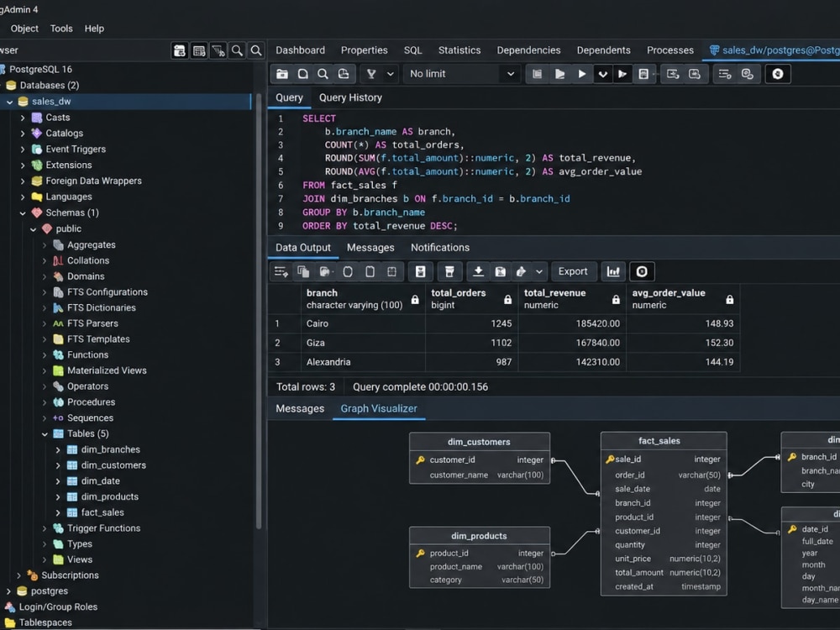Screen dimensions: 840x630
Task: Click the lock icon in the branch column header
Action: point(415,300)
